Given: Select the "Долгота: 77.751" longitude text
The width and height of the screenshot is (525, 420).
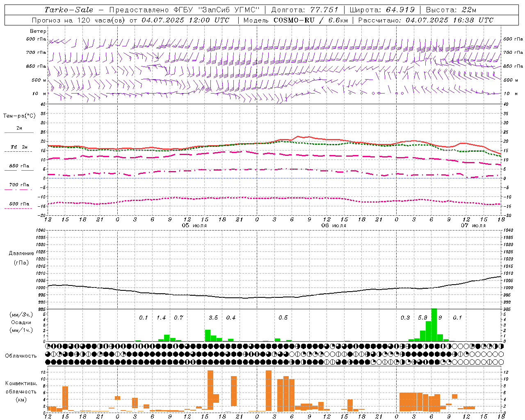Looking at the screenshot, I should pos(305,10).
